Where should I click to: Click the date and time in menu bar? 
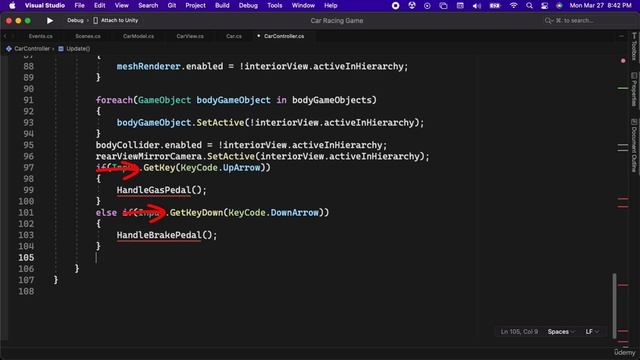(x=600, y=6)
